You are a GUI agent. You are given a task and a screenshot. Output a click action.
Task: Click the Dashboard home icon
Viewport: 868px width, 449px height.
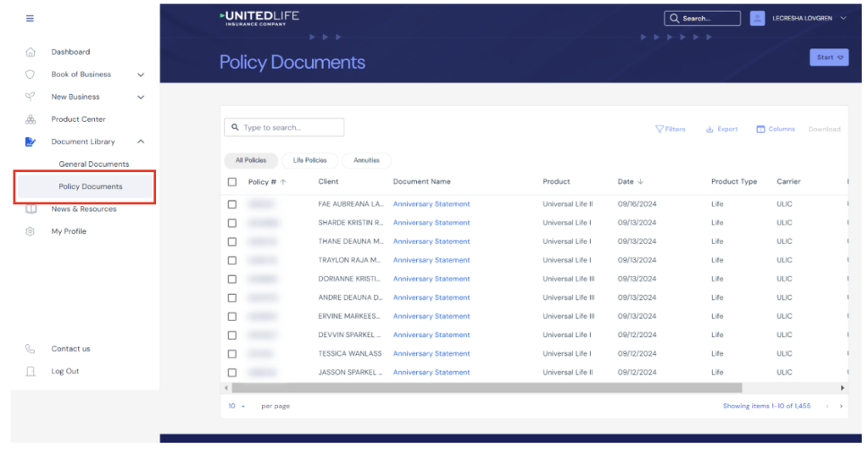31,52
